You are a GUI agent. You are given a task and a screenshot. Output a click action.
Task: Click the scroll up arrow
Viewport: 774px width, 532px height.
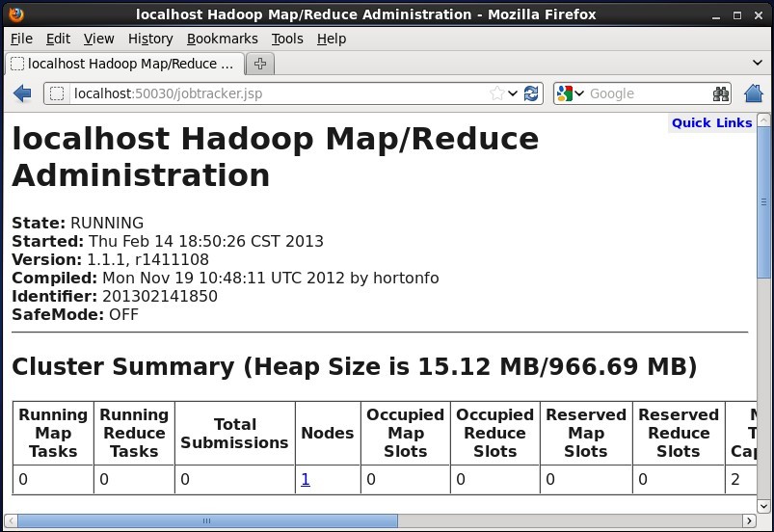763,120
